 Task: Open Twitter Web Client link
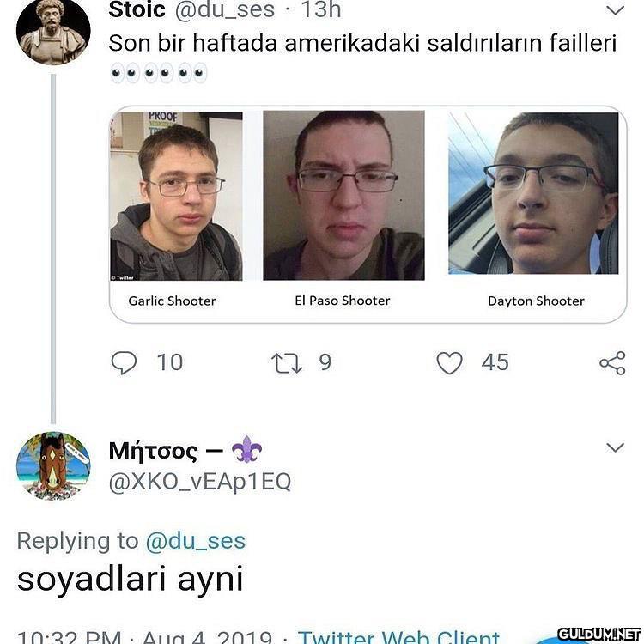pyautogui.click(x=398, y=636)
